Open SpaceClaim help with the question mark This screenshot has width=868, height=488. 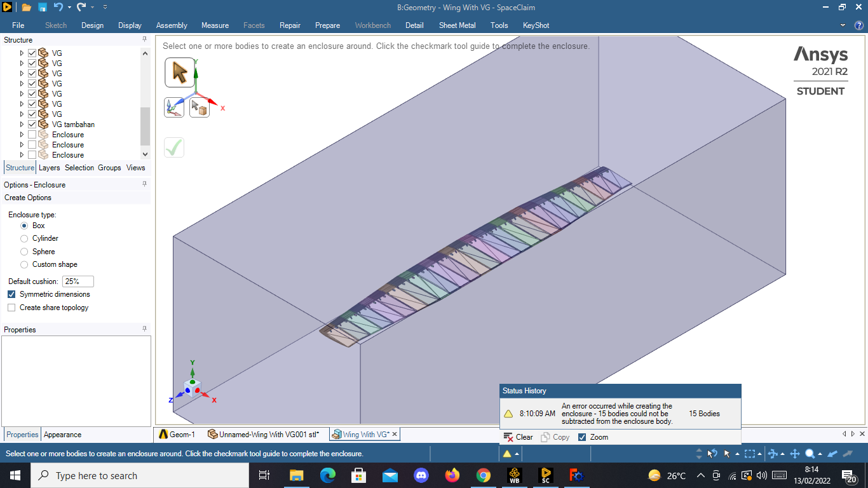pyautogui.click(x=858, y=25)
